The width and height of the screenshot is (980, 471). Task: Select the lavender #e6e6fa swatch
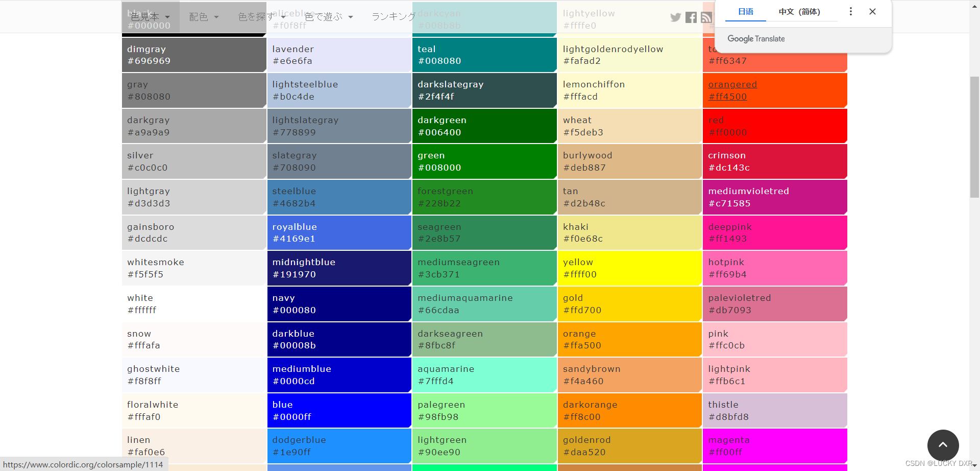[x=339, y=55]
